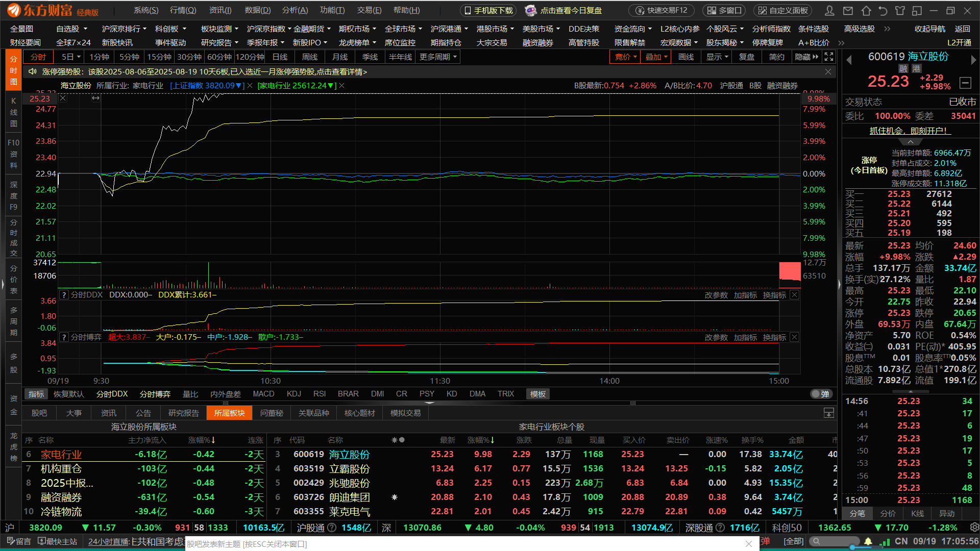980x551 pixels.
Task: Click the 融 margin badge under stock name
Action: point(903,69)
